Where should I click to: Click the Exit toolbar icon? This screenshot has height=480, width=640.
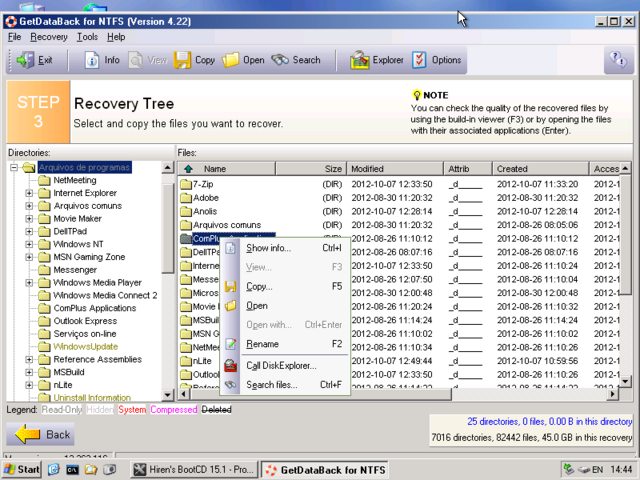pos(25,60)
